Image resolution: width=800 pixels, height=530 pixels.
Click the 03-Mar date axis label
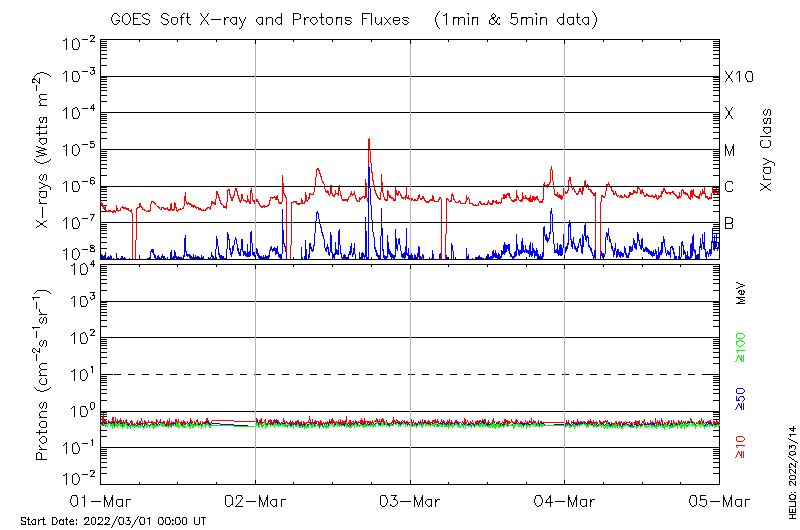pos(410,500)
